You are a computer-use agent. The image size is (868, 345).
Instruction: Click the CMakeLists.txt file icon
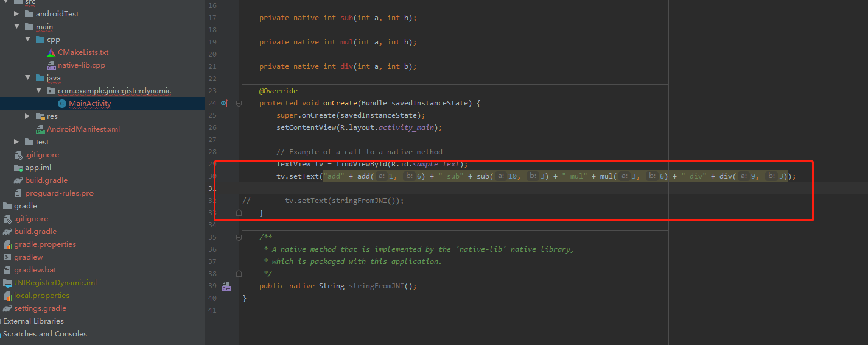point(51,52)
